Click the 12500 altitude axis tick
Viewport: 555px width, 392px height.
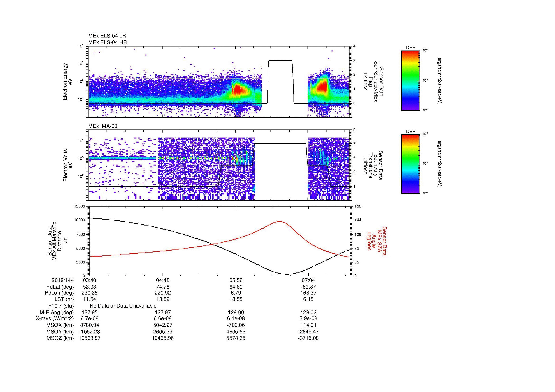point(80,206)
